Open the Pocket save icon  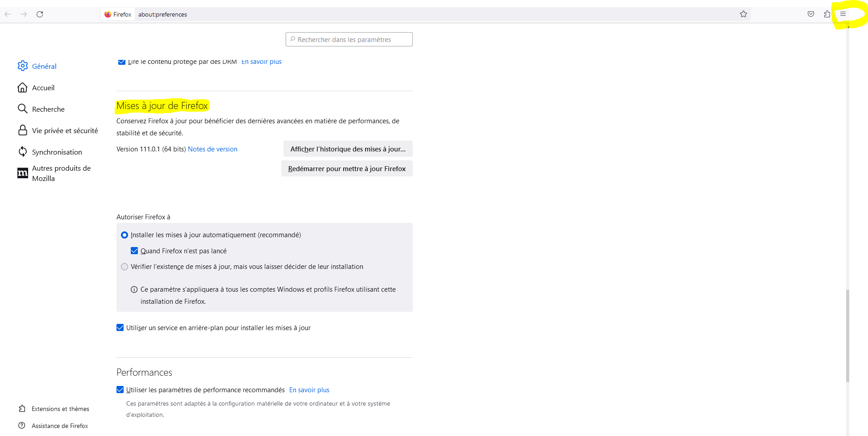(811, 14)
